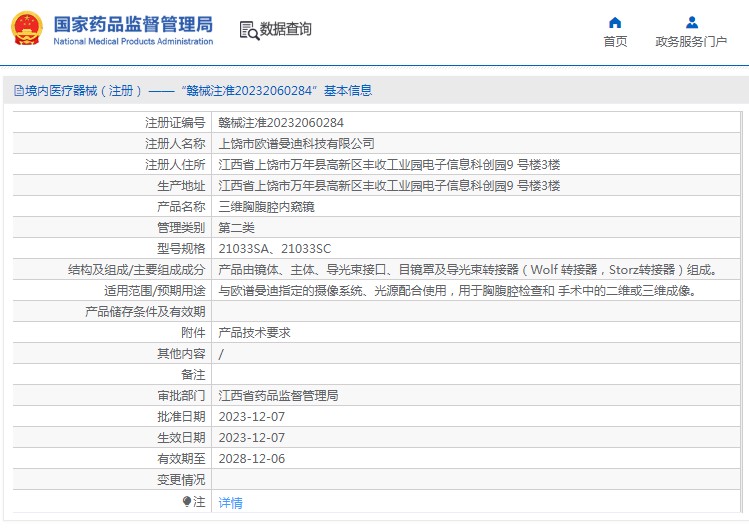749x528 pixels.
Task: Click the 审批部门 row label
Action: (x=181, y=396)
